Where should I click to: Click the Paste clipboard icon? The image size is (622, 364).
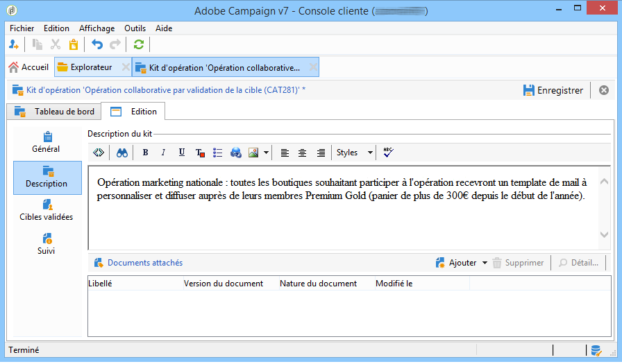tap(74, 44)
